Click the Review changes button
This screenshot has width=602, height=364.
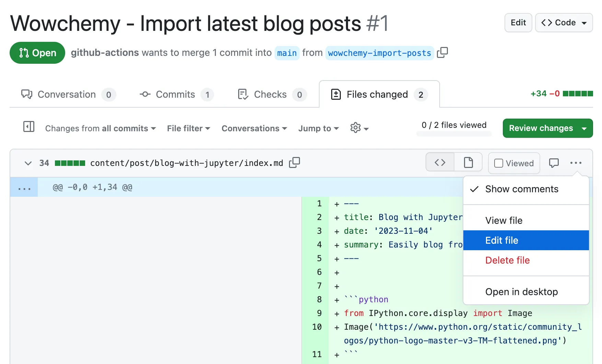tap(541, 128)
